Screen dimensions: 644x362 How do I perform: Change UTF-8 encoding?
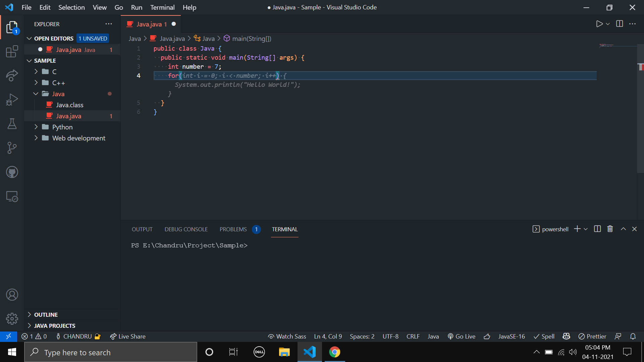390,336
